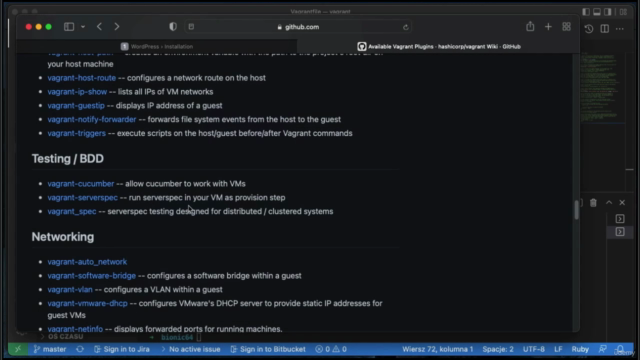Switch git branch master
Viewport: 640px width, 360px height.
click(x=50, y=349)
